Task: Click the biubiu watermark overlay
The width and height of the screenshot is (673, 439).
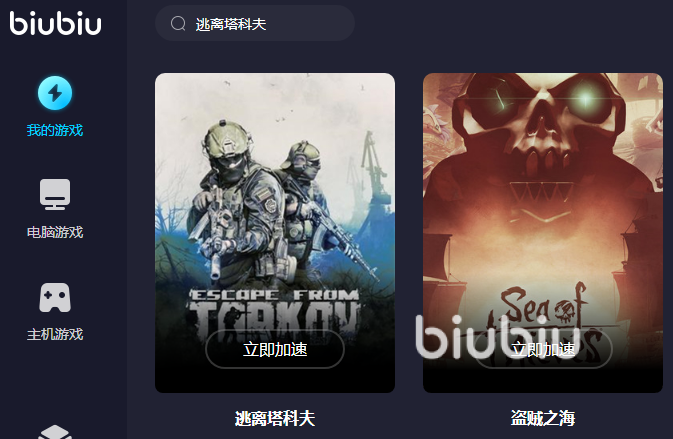Action: (x=498, y=337)
